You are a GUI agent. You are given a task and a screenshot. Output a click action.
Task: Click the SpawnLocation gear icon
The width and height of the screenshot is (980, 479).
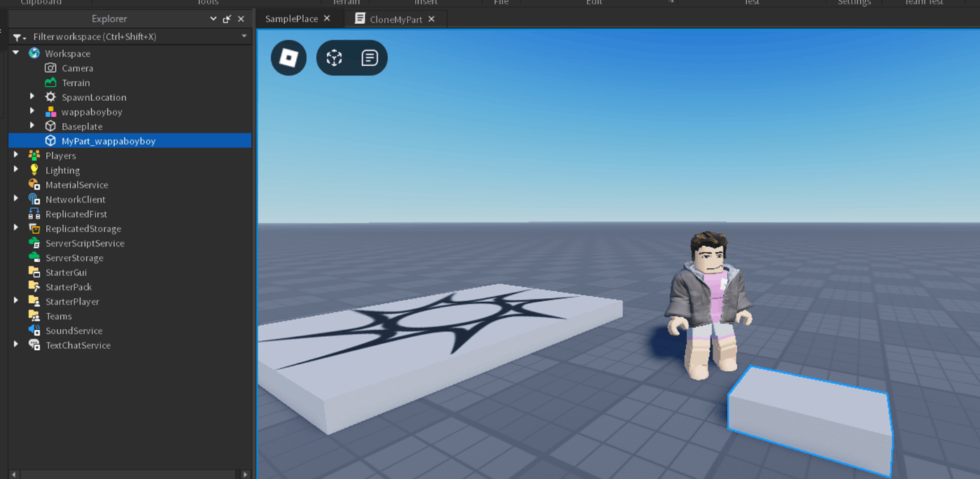(x=50, y=97)
